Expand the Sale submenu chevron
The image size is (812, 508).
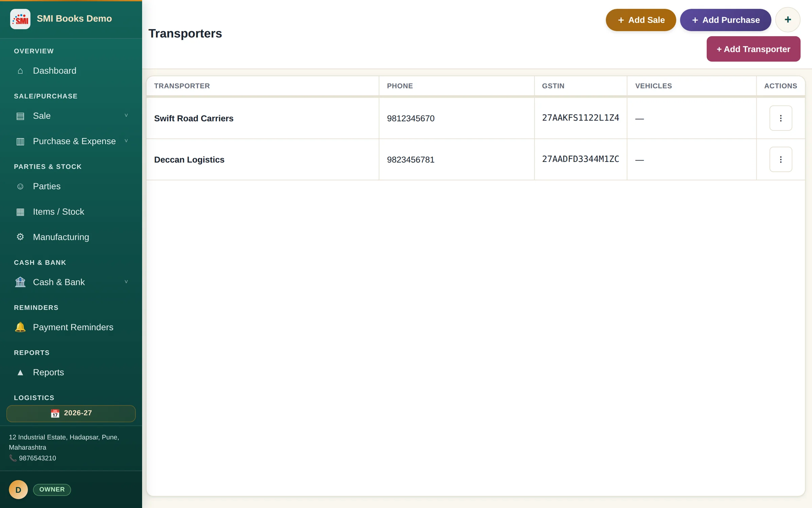pyautogui.click(x=126, y=115)
